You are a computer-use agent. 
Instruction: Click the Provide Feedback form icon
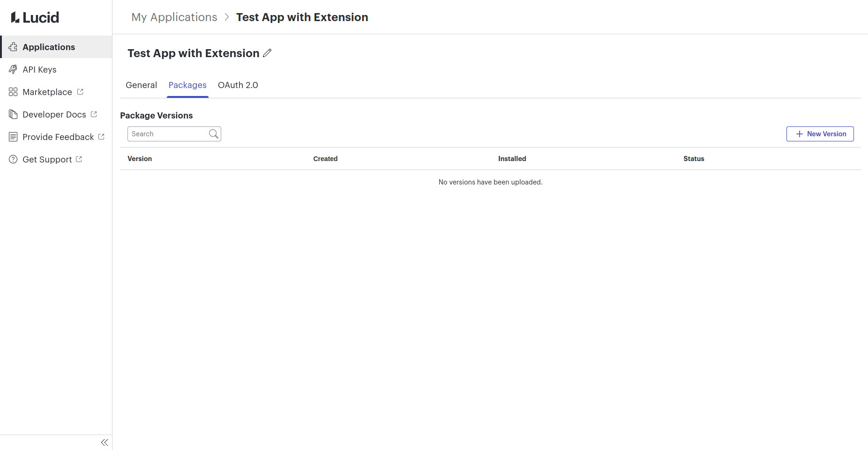click(x=13, y=137)
